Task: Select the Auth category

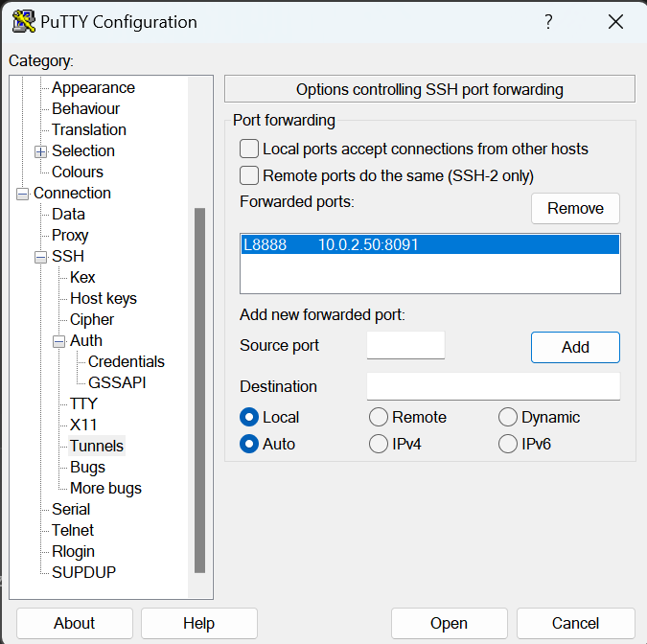Action: (x=86, y=340)
